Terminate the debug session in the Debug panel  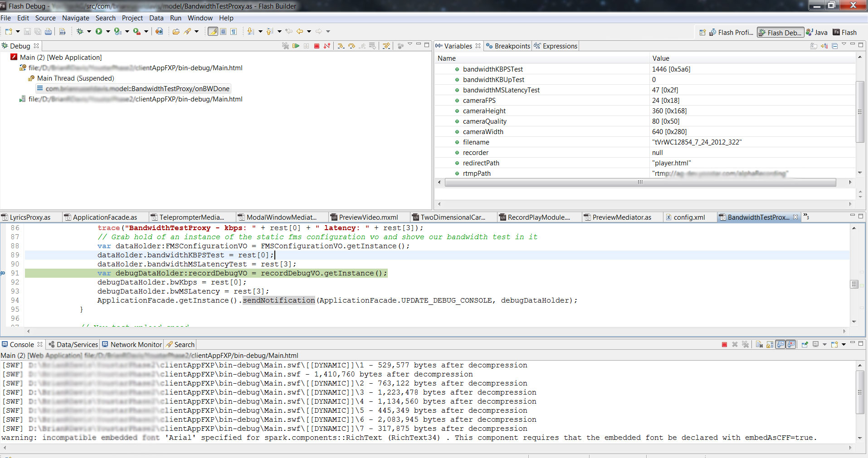[x=317, y=46]
